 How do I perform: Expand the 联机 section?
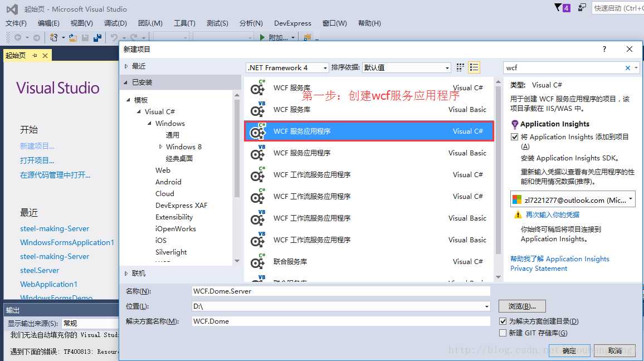point(126,274)
